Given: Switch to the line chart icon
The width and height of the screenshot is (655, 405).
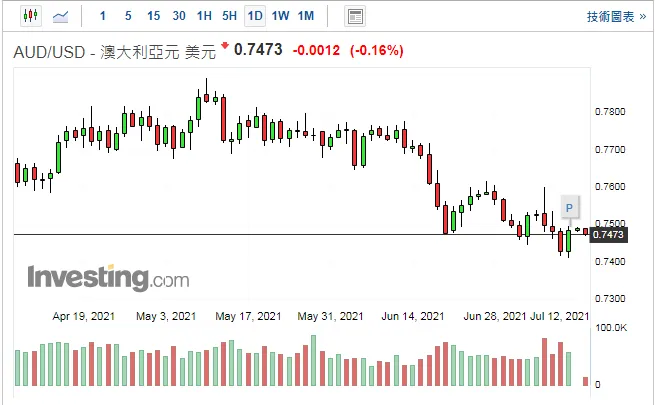Looking at the screenshot, I should (61, 17).
